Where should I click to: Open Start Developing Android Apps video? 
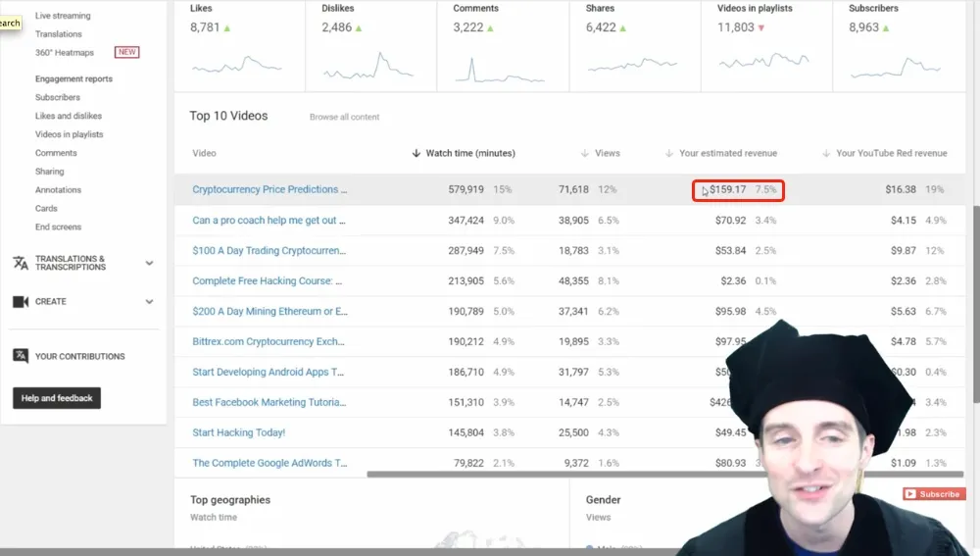point(268,372)
